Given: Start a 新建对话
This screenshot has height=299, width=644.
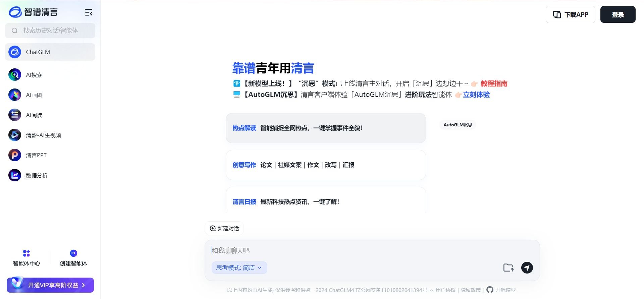Looking at the screenshot, I should tap(224, 228).
